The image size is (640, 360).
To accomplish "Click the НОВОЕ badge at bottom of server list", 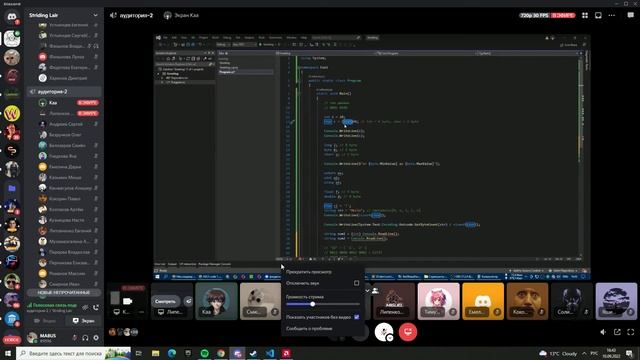I will pos(12,340).
